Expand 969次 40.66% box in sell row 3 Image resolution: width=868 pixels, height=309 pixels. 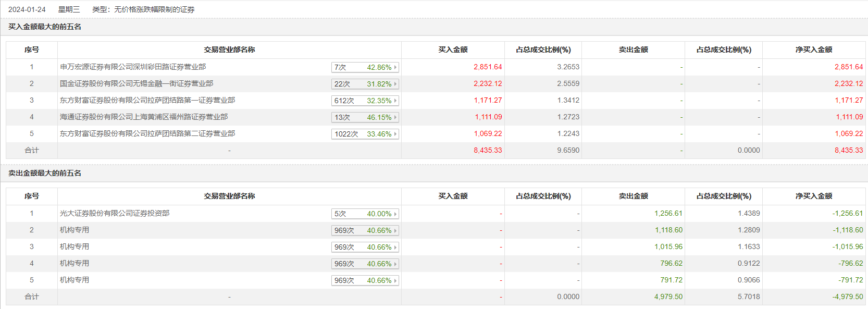365,247
